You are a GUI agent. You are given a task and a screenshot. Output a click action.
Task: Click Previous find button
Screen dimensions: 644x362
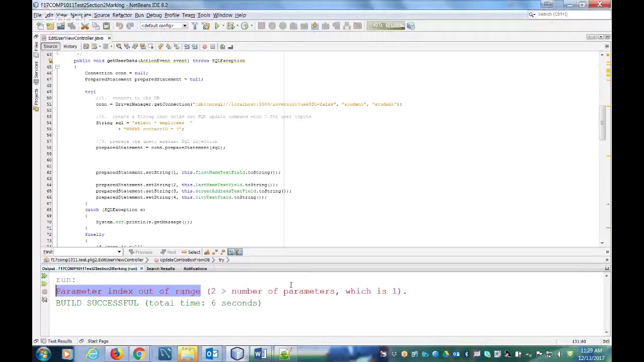140,252
